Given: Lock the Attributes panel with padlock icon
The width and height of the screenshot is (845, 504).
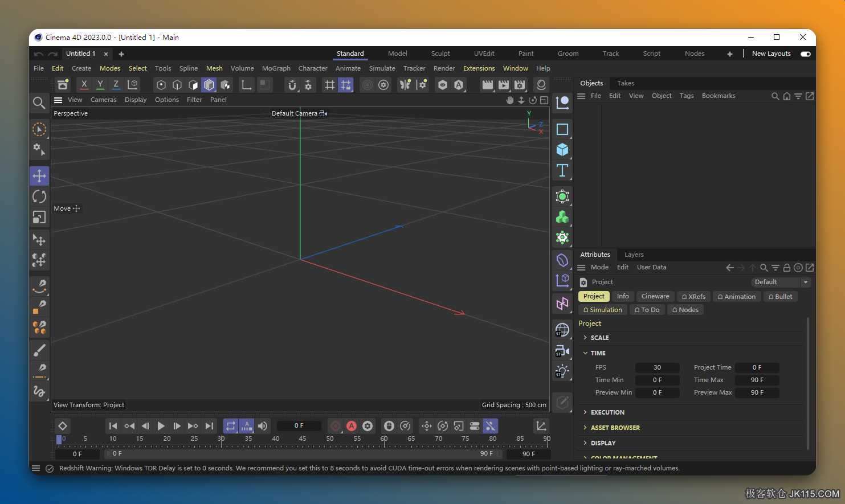Looking at the screenshot, I should [787, 268].
